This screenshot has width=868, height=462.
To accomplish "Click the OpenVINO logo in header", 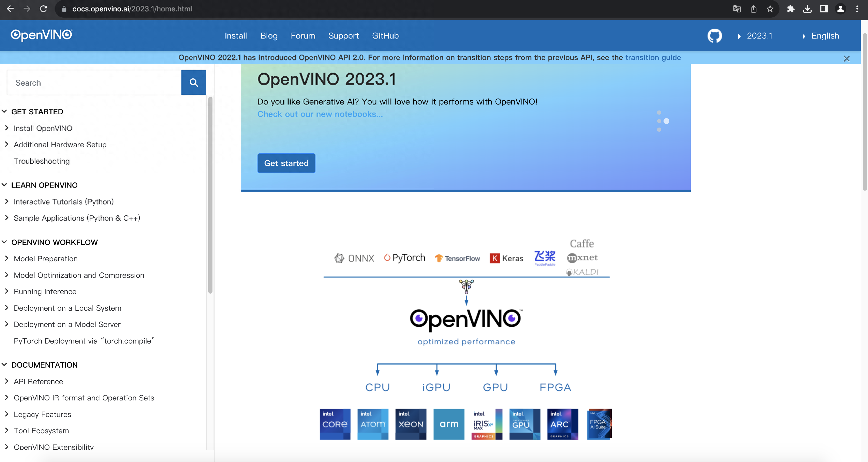I will [x=41, y=35].
